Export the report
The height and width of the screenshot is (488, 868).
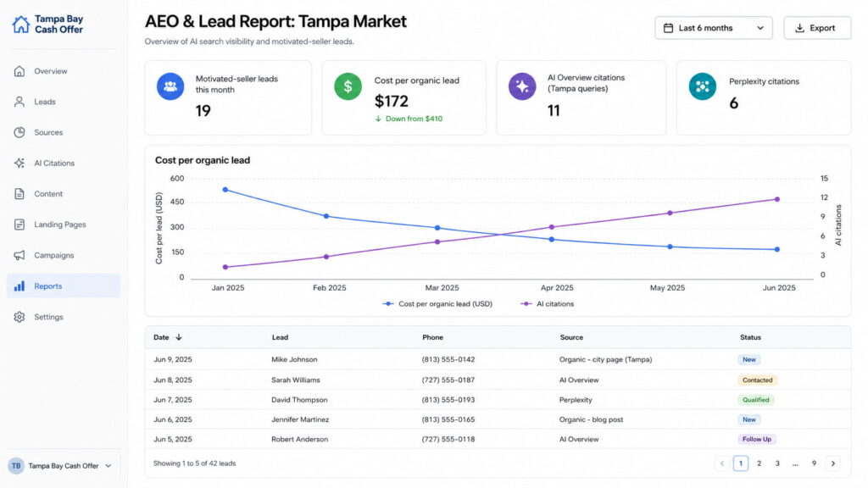(x=817, y=28)
